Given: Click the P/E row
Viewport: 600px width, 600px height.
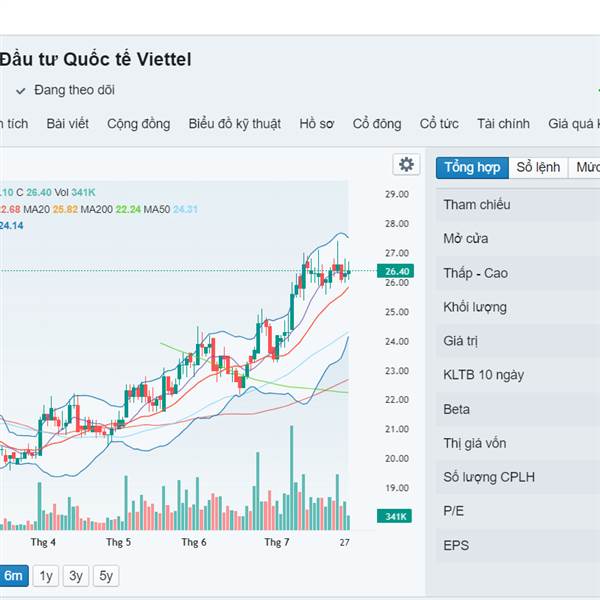Looking at the screenshot, I should (x=518, y=511).
